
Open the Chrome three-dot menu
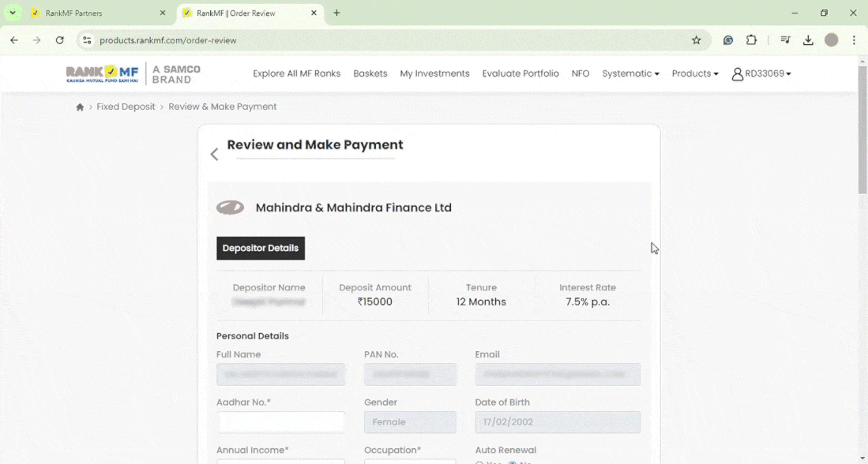pyautogui.click(x=854, y=40)
